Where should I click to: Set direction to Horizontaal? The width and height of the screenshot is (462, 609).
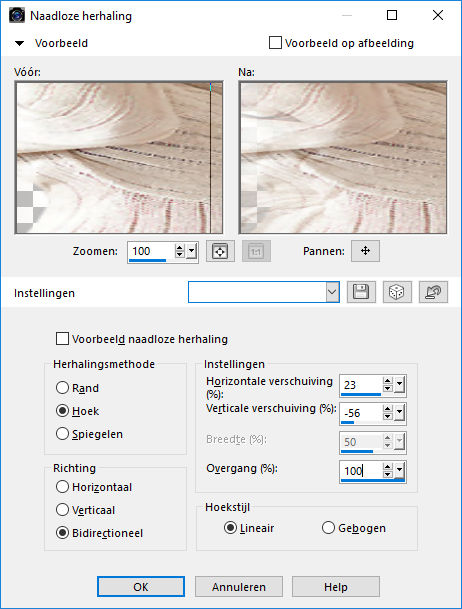click(x=62, y=487)
